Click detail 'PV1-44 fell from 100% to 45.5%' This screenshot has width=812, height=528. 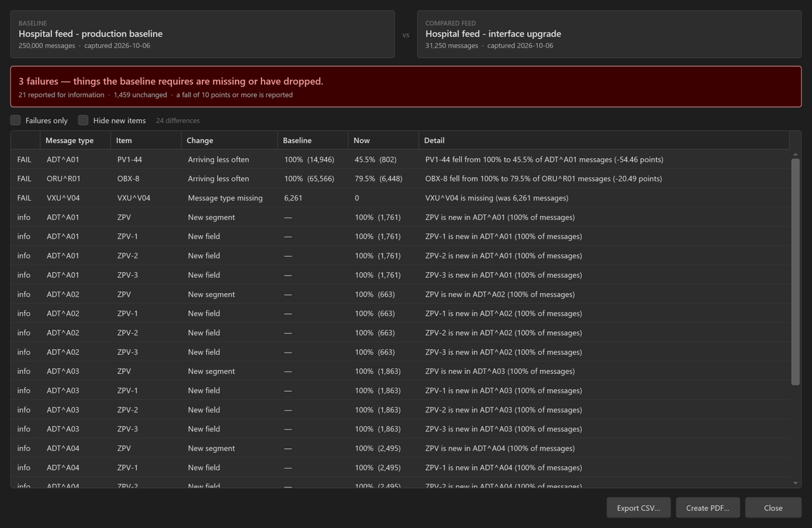pyautogui.click(x=544, y=159)
